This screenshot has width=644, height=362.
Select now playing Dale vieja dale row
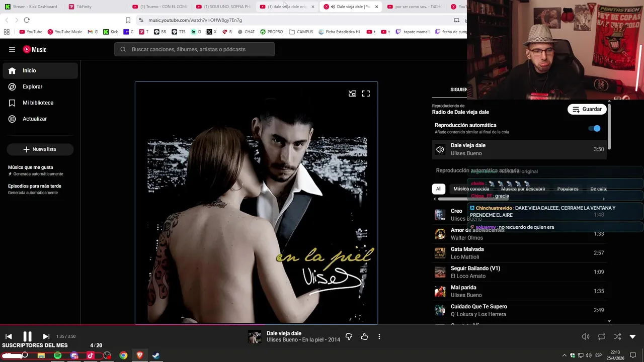coord(519,149)
